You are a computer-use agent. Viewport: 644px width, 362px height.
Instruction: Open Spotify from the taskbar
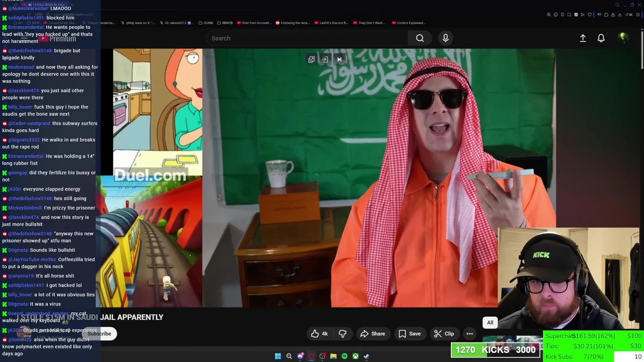(344, 356)
